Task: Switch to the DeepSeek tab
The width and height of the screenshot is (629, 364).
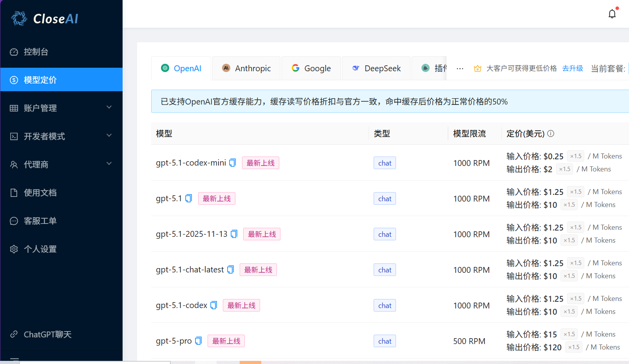Action: coord(376,68)
